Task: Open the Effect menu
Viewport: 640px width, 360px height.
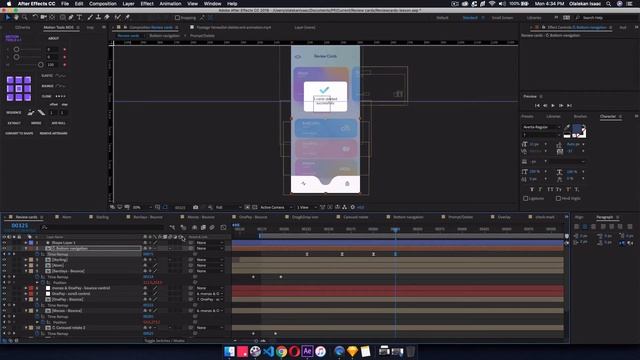Action: 147,4
